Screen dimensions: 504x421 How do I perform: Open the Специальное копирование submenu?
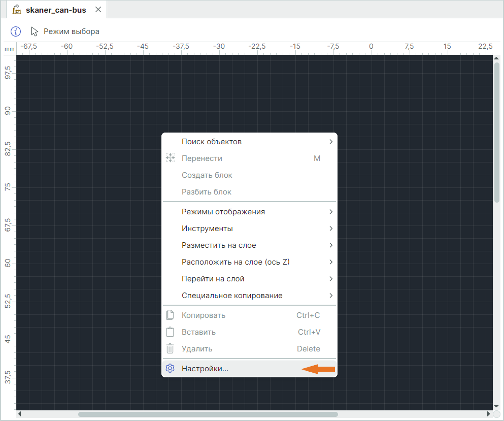249,295
